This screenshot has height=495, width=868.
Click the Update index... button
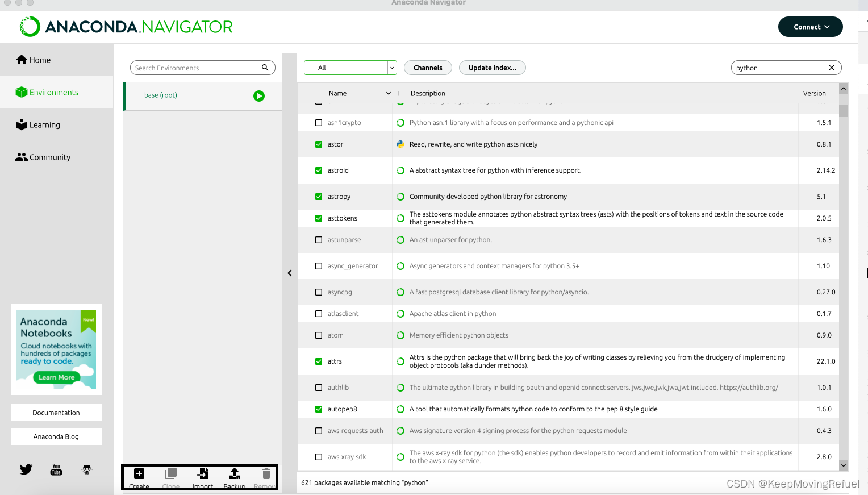click(x=493, y=68)
